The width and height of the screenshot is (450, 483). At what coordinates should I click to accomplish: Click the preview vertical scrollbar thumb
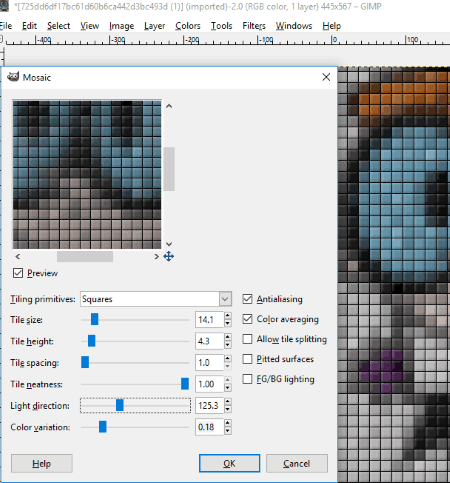[x=169, y=169]
